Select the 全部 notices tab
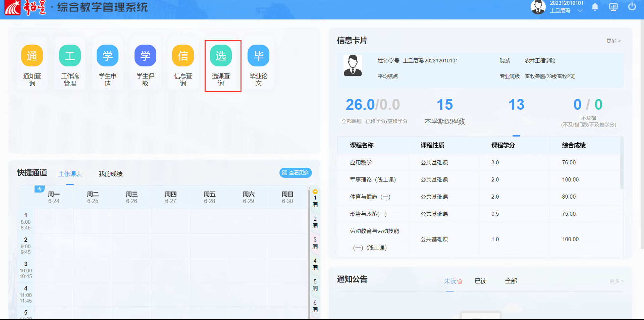 (x=511, y=281)
